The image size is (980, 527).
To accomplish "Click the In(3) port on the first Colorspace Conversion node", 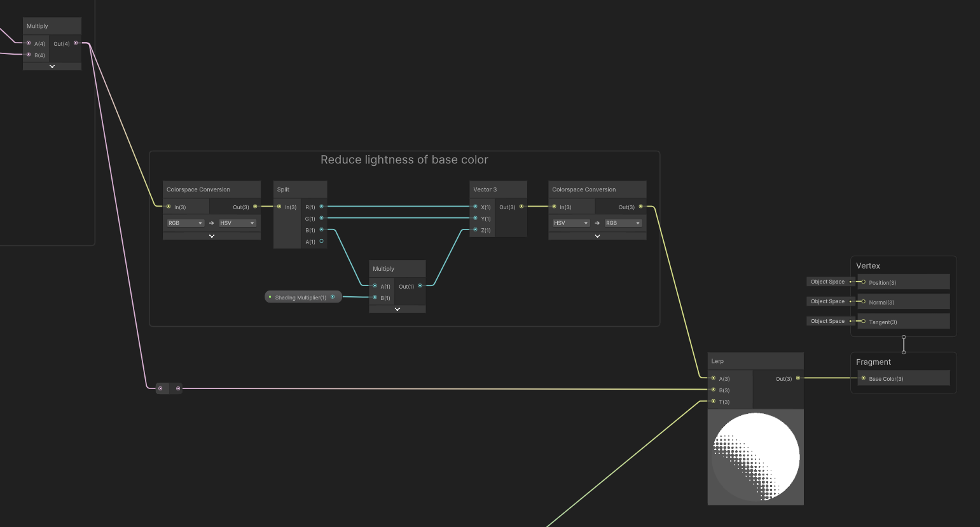I will point(168,207).
